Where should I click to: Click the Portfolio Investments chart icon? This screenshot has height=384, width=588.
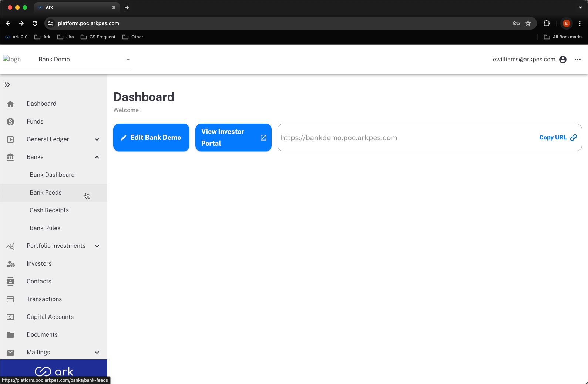[x=10, y=246]
